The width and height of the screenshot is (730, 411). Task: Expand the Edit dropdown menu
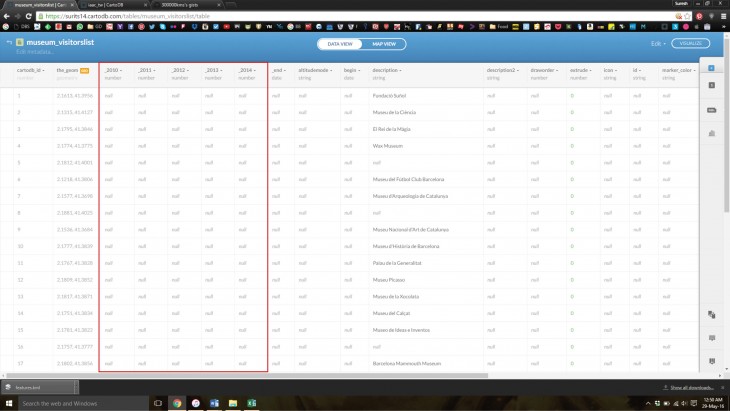(x=657, y=44)
